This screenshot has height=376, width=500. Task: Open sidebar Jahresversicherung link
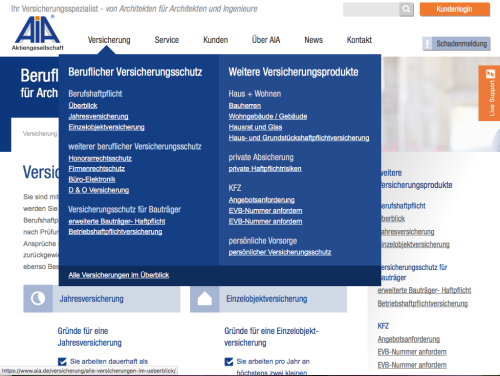click(407, 232)
